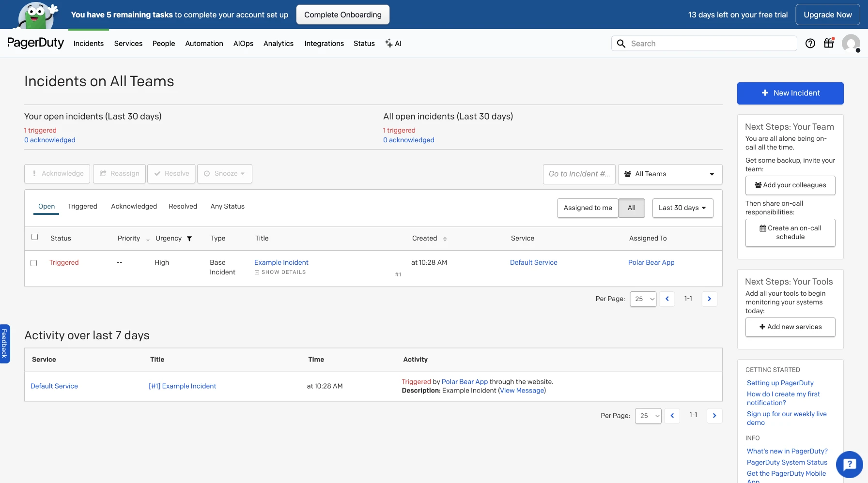Toggle the Assigned to me filter

(588, 208)
